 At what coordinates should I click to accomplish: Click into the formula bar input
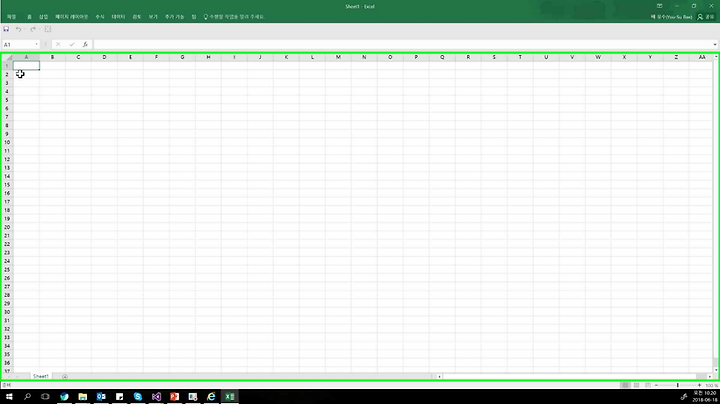(x=402, y=45)
